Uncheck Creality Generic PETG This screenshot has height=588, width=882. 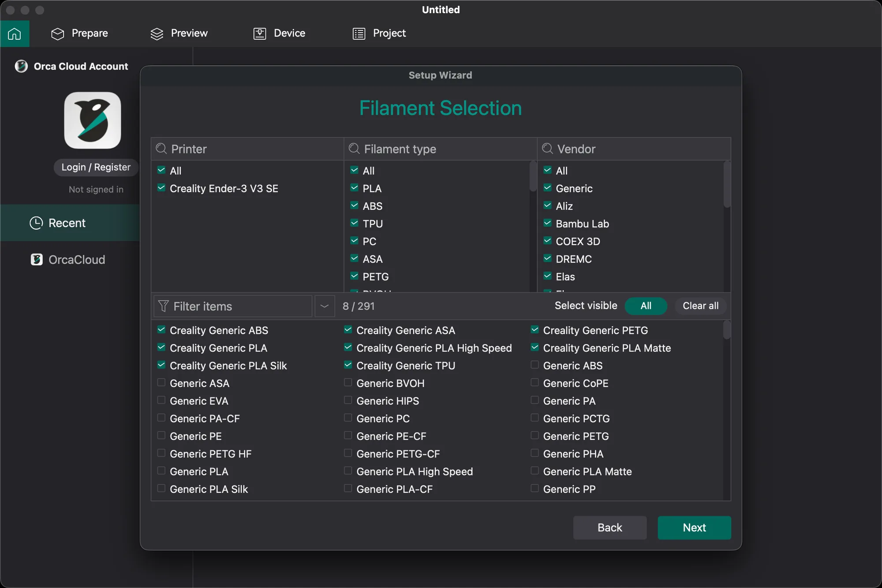[535, 330]
